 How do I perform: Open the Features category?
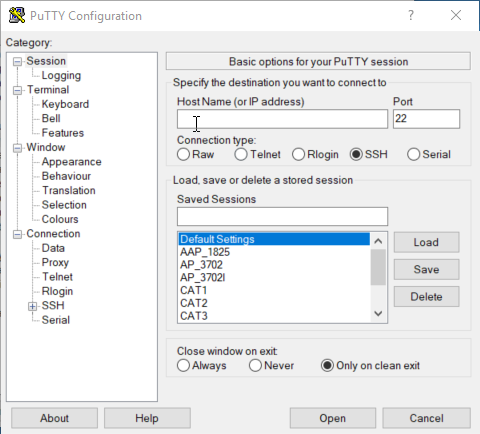[x=63, y=133]
